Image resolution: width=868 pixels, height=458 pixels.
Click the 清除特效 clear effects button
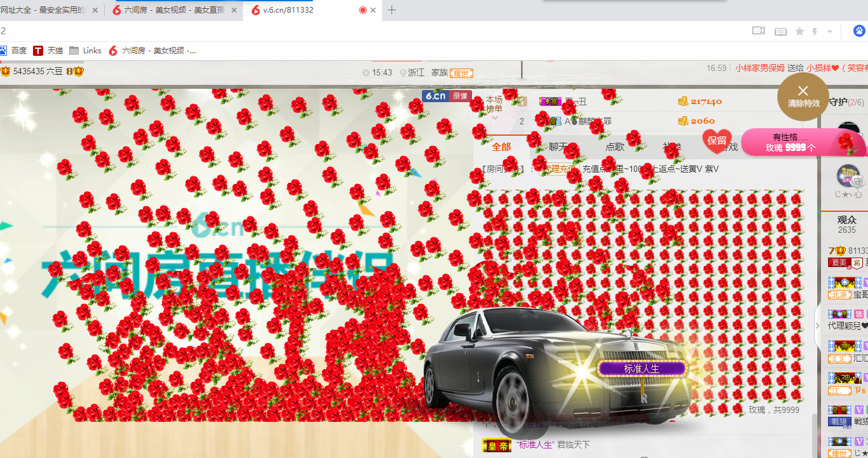(x=803, y=96)
